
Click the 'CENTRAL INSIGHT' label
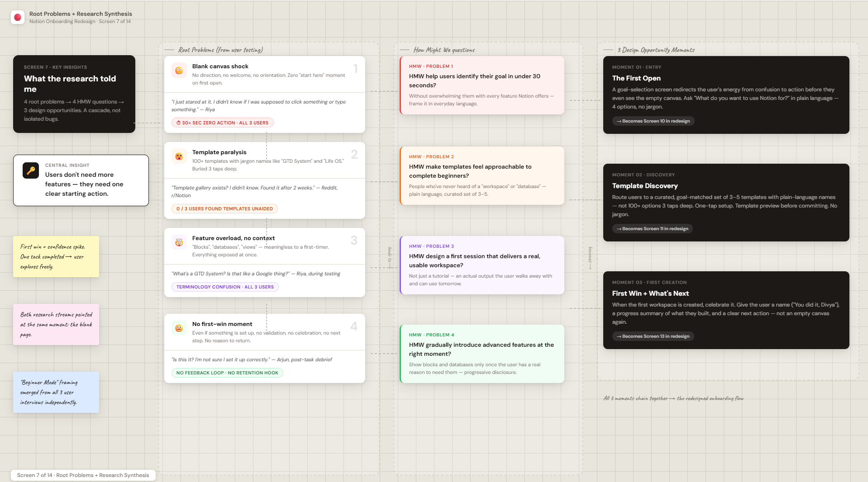(67, 165)
